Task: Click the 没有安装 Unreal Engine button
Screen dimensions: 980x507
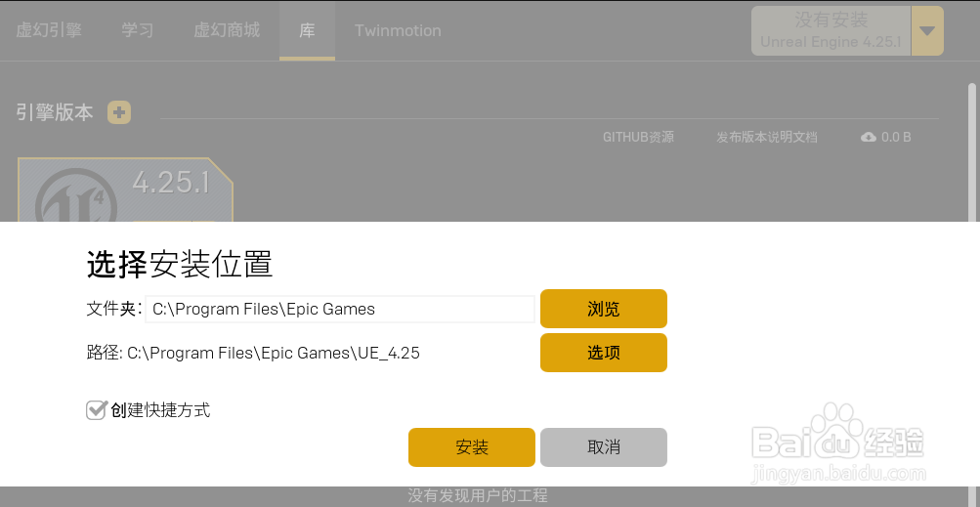Action: pos(831,30)
